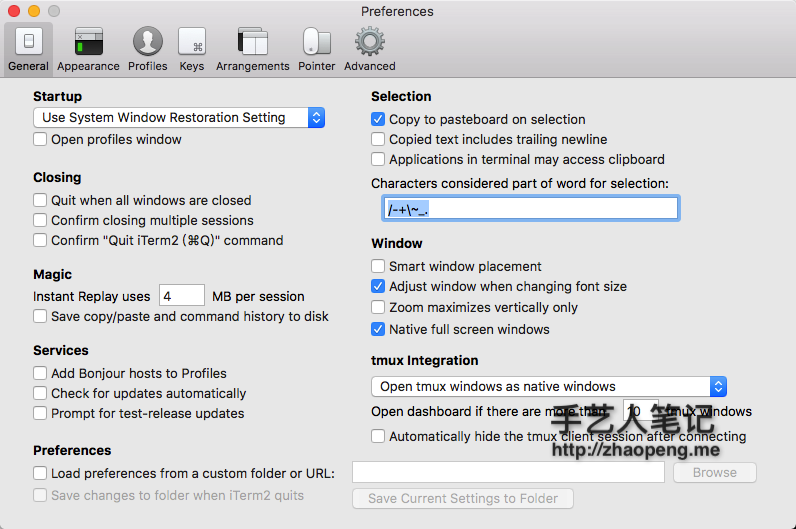796x529 pixels.
Task: Open the General preferences pane icon
Action: 28,42
